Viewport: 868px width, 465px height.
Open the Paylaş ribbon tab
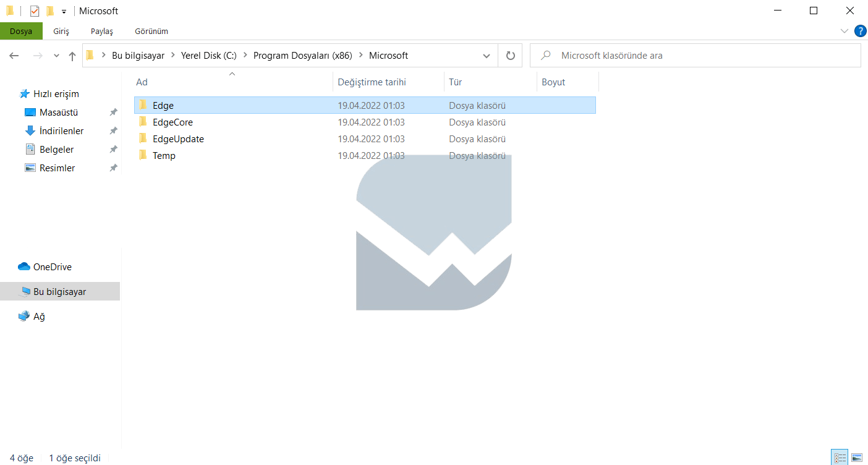tap(102, 31)
